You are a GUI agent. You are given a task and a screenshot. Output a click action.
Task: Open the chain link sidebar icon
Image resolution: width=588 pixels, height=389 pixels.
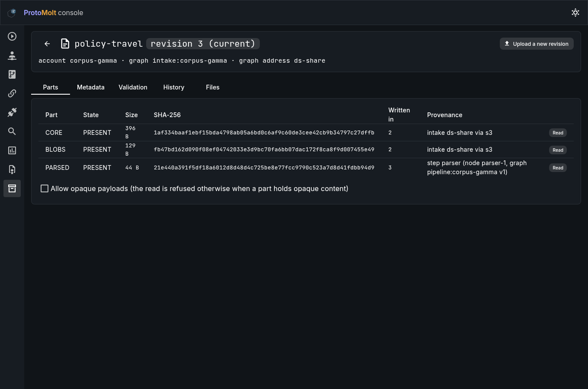[x=12, y=93]
